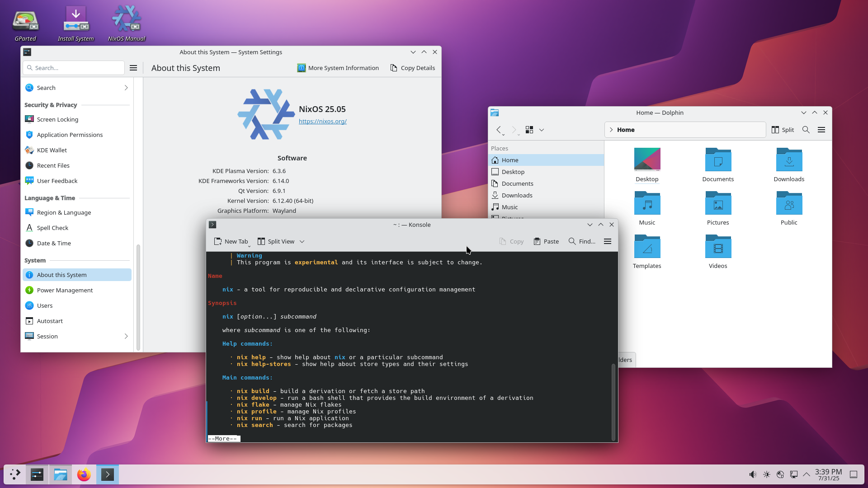868x488 pixels.
Task: Launch Firefox from the taskbar
Action: coord(84,474)
